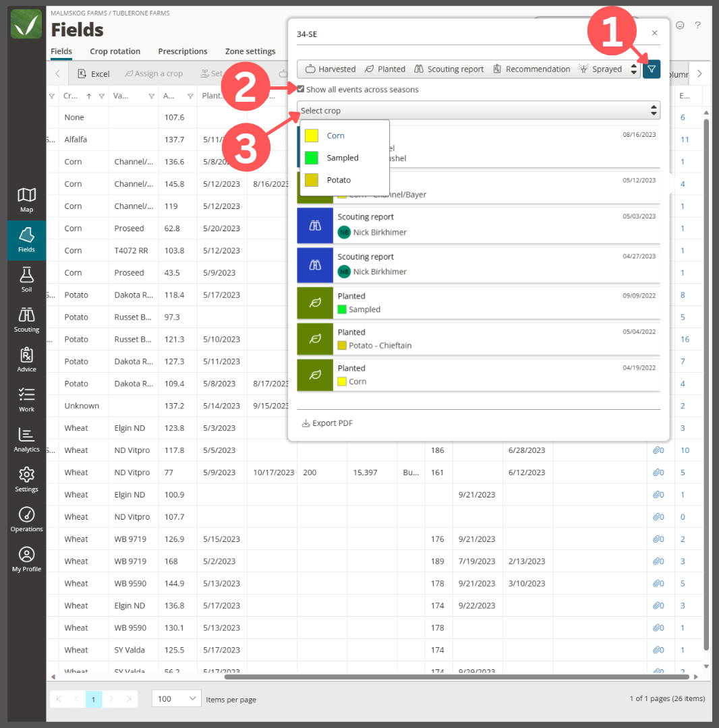Viewport: 719px width, 728px height.
Task: Click the Export PDF link
Action: pos(327,423)
